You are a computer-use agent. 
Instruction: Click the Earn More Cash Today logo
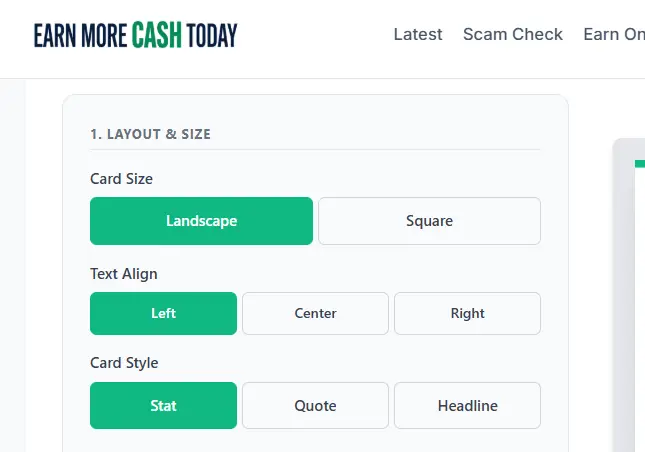pyautogui.click(x=135, y=36)
